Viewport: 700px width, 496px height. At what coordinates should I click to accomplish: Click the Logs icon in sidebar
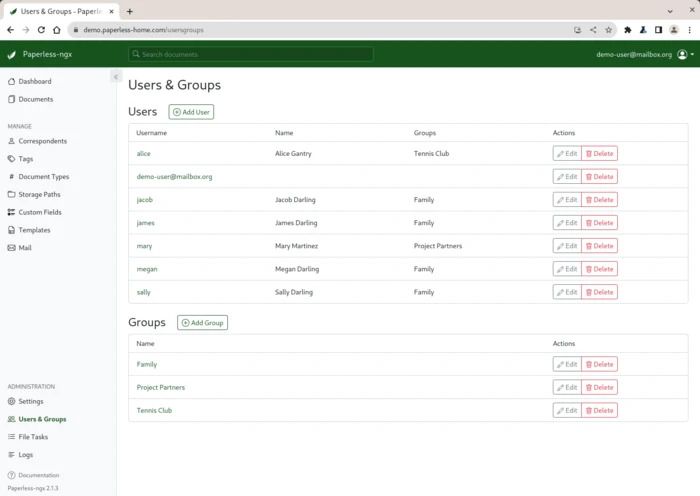point(12,454)
